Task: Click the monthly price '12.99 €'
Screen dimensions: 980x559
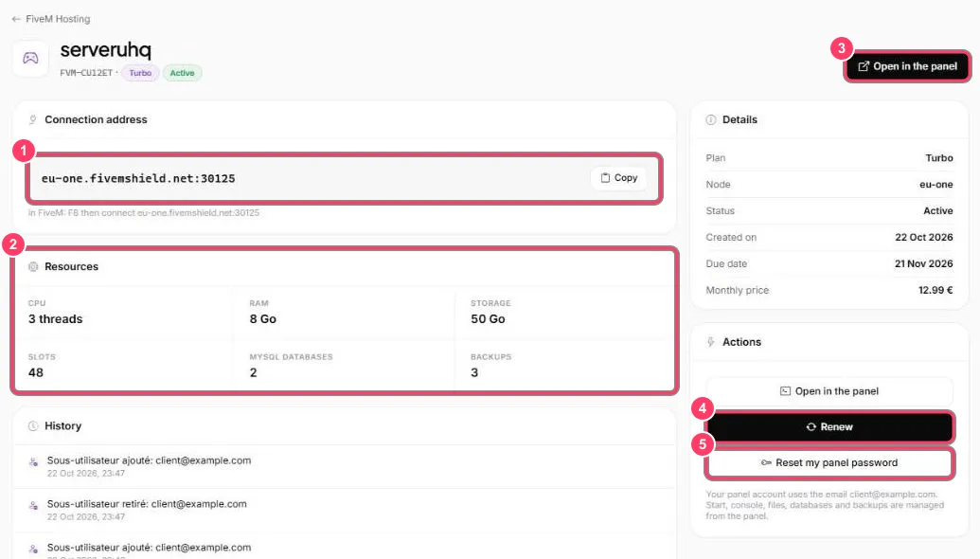Action: pyautogui.click(x=935, y=290)
